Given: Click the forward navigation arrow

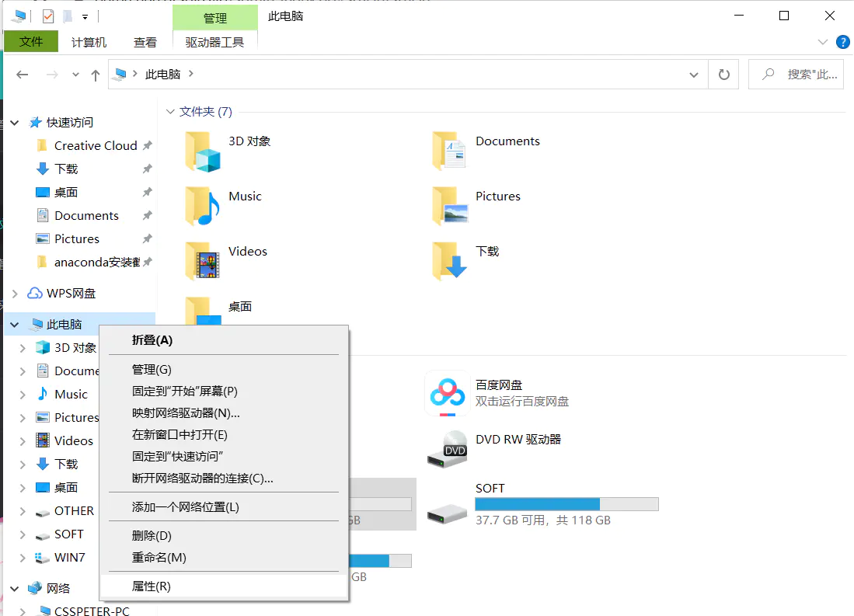Looking at the screenshot, I should (52, 75).
